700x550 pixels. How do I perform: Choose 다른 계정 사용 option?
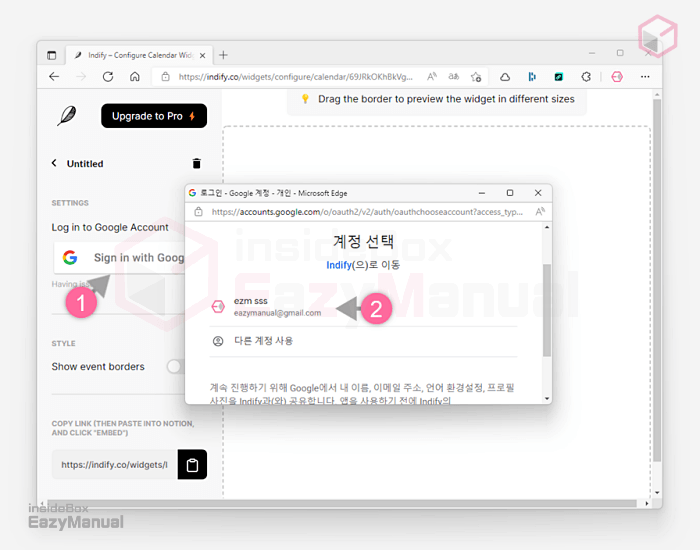[x=363, y=342]
